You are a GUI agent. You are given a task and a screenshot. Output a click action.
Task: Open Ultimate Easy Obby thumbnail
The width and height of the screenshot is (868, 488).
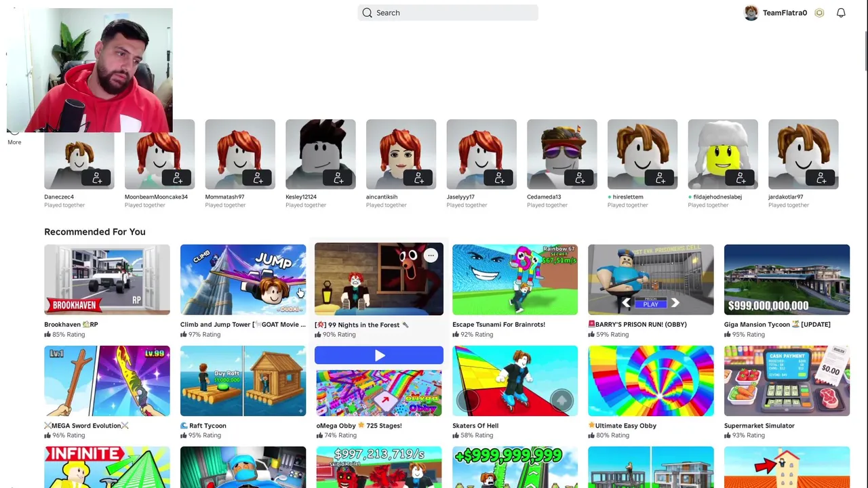(x=651, y=381)
